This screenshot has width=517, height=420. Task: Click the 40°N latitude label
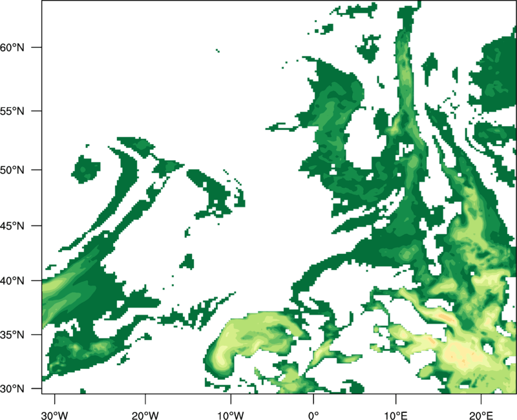12,281
